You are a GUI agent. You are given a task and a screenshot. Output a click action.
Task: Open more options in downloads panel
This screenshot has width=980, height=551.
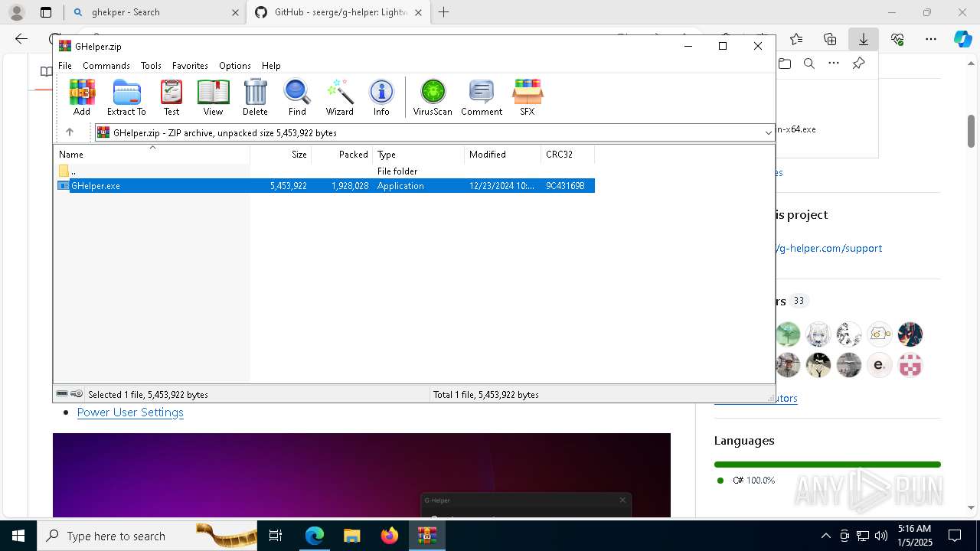pyautogui.click(x=834, y=64)
